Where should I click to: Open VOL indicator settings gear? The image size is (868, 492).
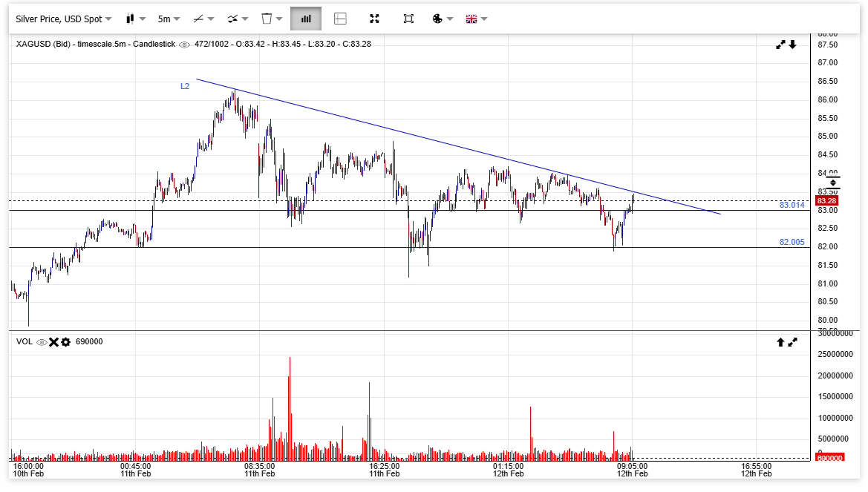click(x=65, y=342)
